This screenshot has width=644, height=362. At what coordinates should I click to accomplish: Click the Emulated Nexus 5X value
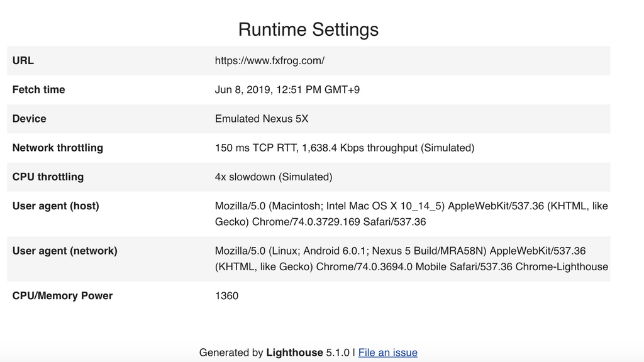(261, 119)
